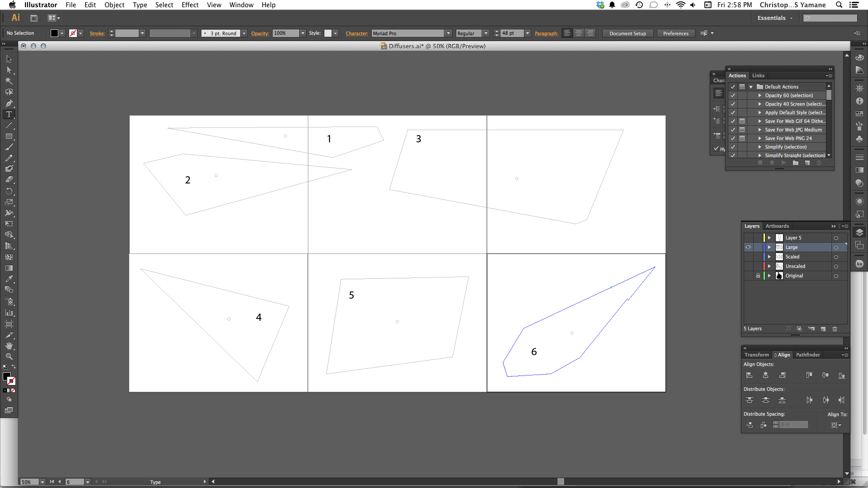This screenshot has height=488, width=868.
Task: Click the stroke swatch in the toolbox
Action: tap(11, 381)
